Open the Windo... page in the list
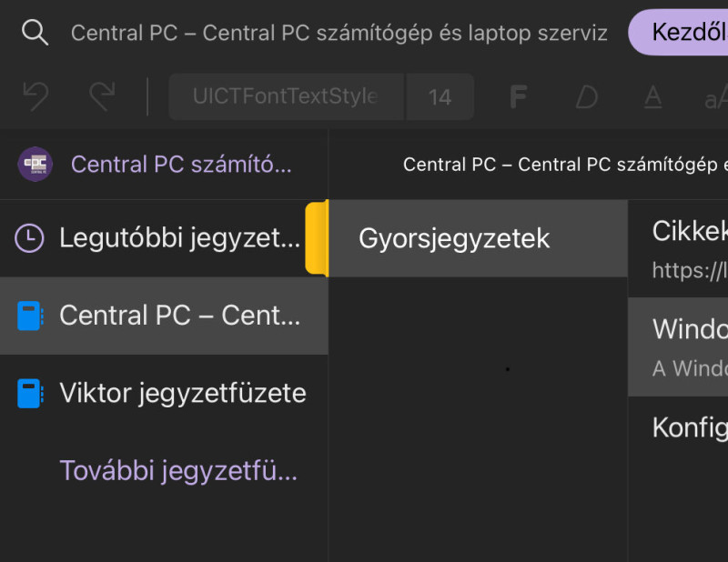The width and height of the screenshot is (728, 562). tap(678, 347)
